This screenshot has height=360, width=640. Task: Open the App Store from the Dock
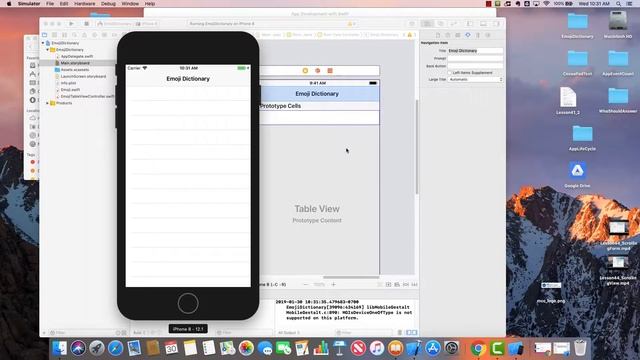433,348
